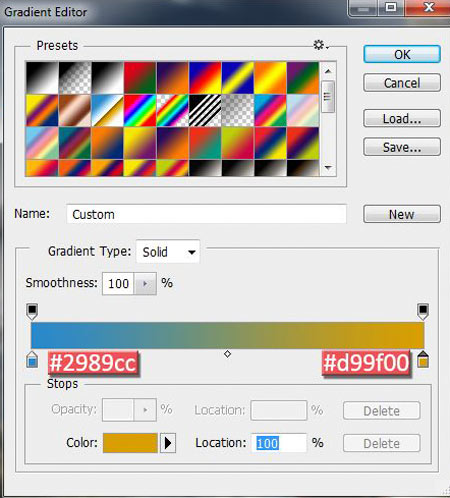
Task: Open the orange Color swatch picker
Action: click(x=130, y=443)
